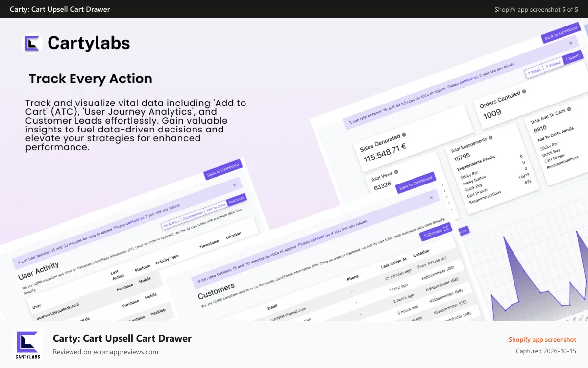Click the Desktop platform cell in User Activity
Screen dimensions: 588x368
coord(158,311)
